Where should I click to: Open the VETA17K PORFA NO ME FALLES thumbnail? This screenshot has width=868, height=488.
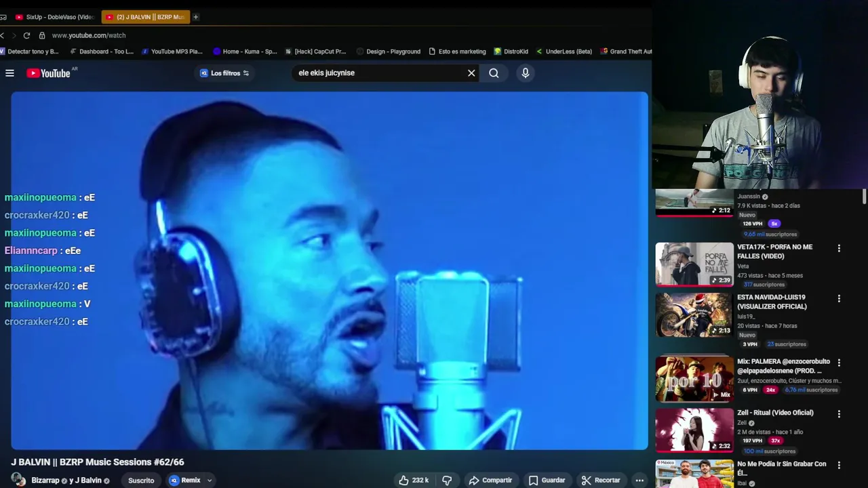pyautogui.click(x=694, y=264)
